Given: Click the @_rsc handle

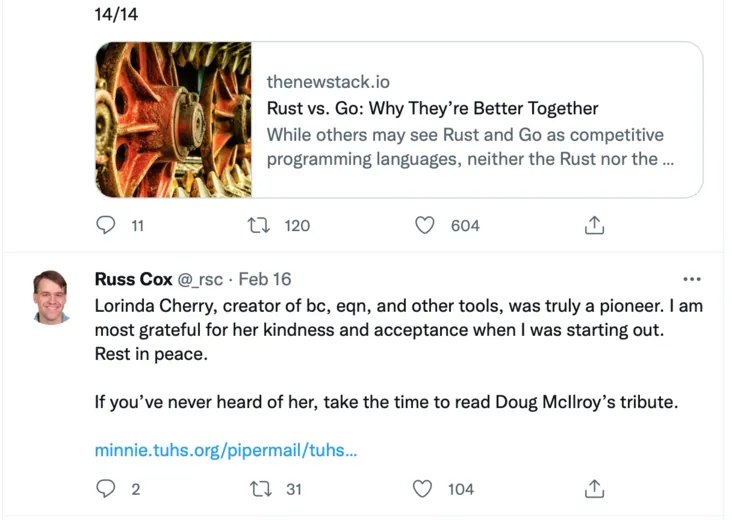Looking at the screenshot, I should [x=203, y=279].
